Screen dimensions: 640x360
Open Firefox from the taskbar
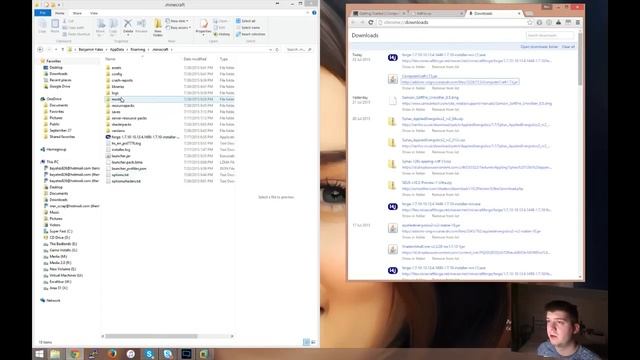tap(112, 354)
